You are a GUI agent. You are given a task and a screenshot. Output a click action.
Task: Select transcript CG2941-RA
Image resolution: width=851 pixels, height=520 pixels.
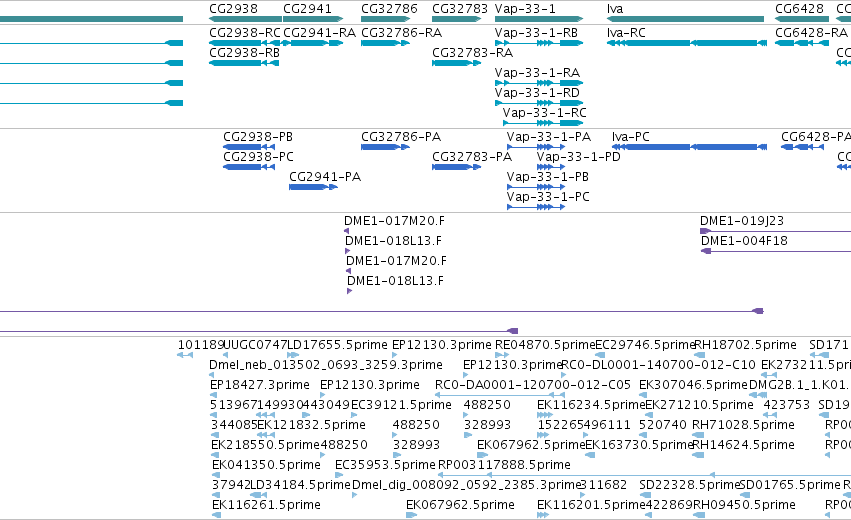[x=320, y=33]
